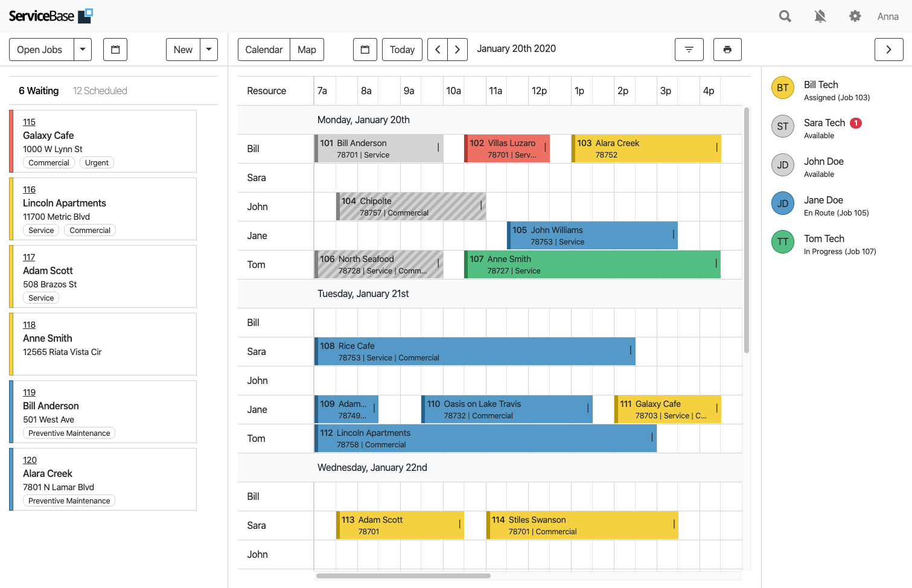Screen dimensions: 912x588
Task: Click the Today button
Action: coord(402,50)
